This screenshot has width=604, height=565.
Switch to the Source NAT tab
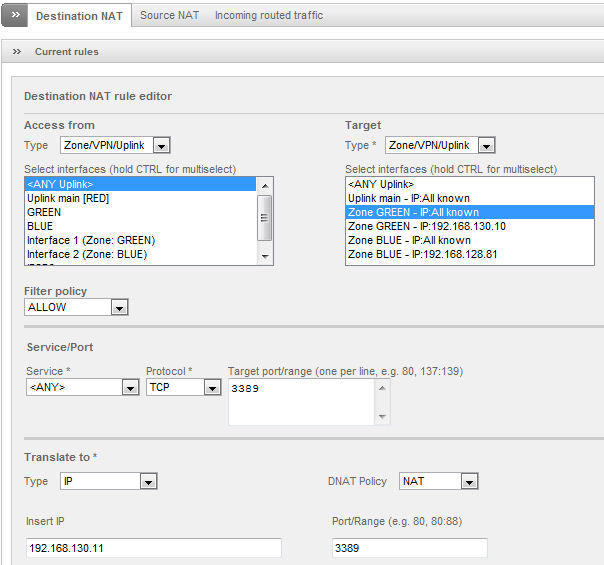(x=171, y=16)
